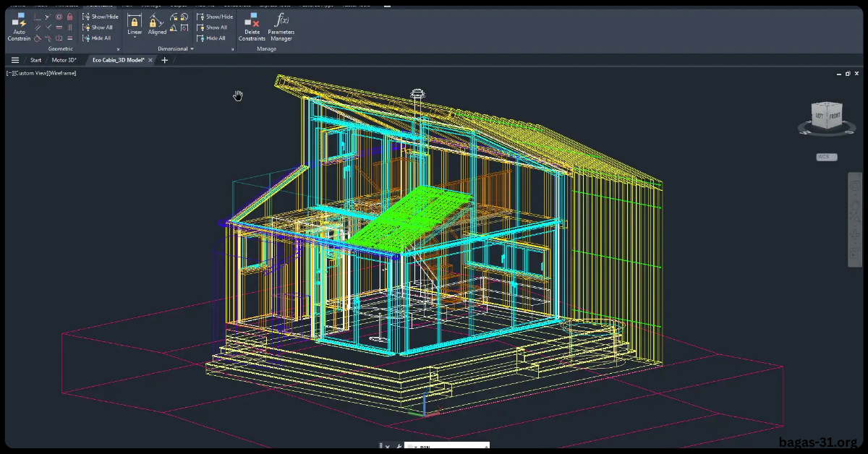Image resolution: width=868 pixels, height=454 pixels.
Task: Close the Eco Cabin_3D Model* tab
Action: click(150, 60)
